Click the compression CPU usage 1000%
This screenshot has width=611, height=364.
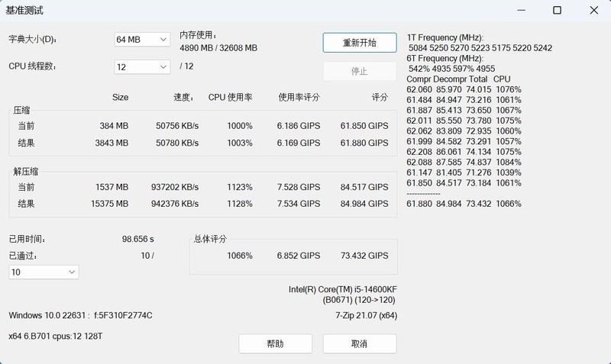(x=240, y=126)
